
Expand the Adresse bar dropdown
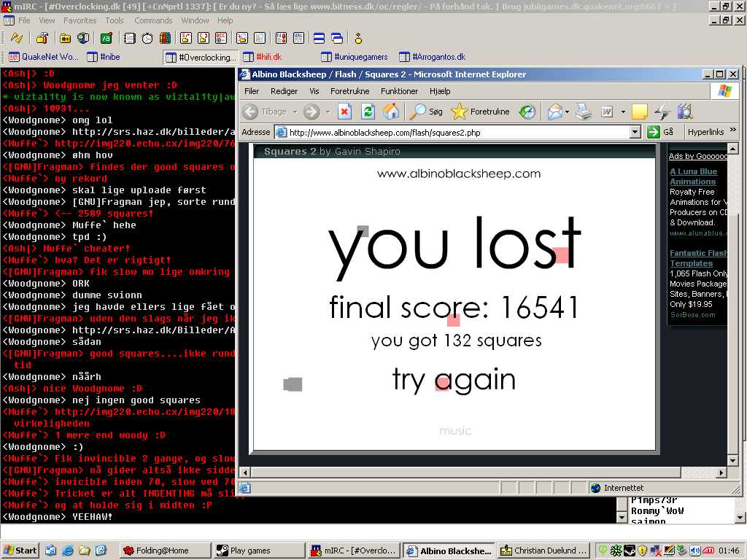point(635,133)
